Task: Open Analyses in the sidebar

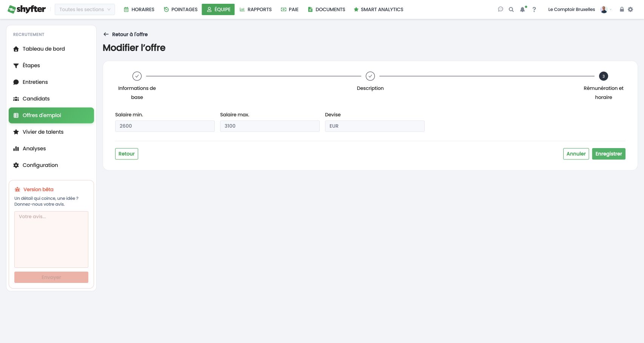Action: coord(51,148)
